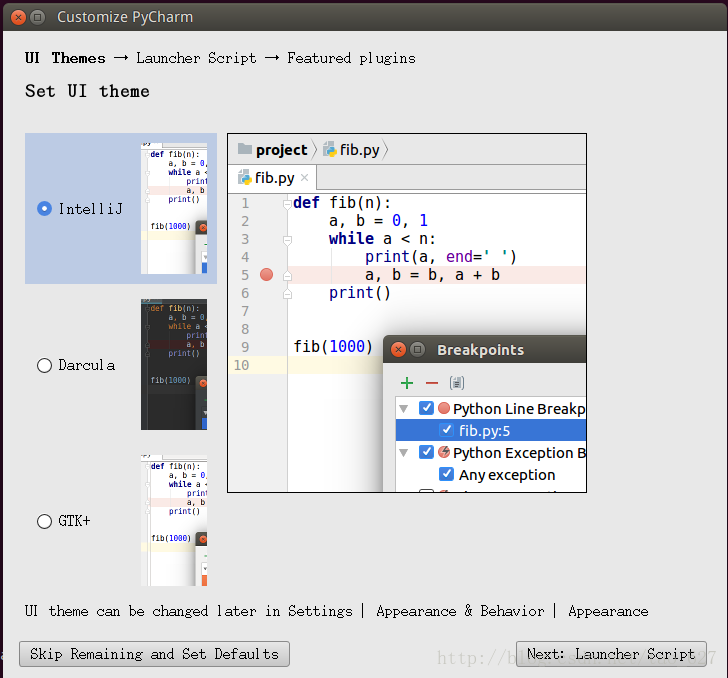Click the IntelliJ theme preview thumbnail

click(174, 209)
